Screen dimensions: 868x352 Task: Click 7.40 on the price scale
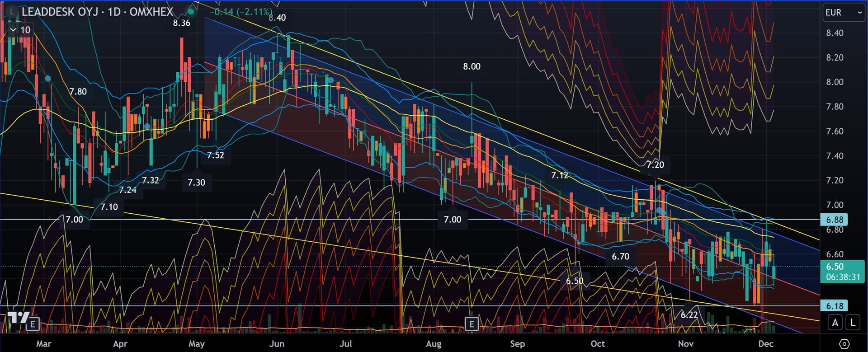[x=835, y=156]
